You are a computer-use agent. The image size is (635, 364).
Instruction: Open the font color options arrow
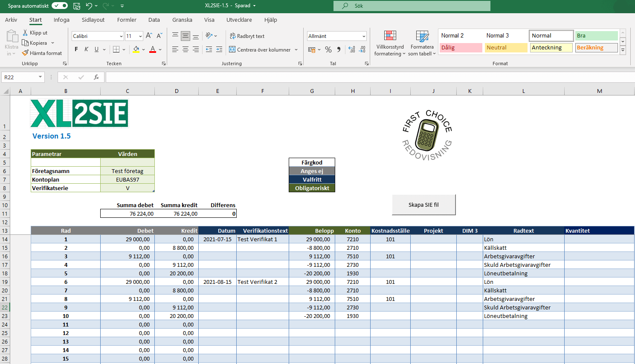pos(160,49)
